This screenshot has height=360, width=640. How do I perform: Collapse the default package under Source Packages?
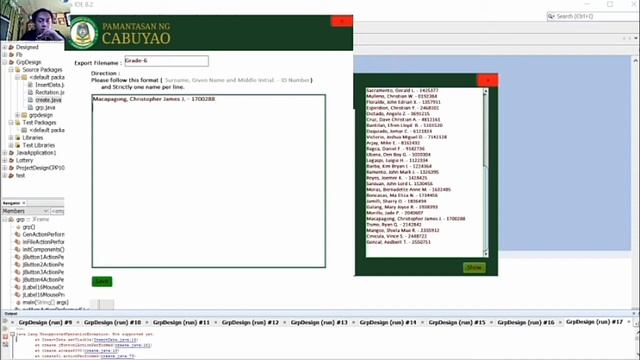tap(18, 77)
